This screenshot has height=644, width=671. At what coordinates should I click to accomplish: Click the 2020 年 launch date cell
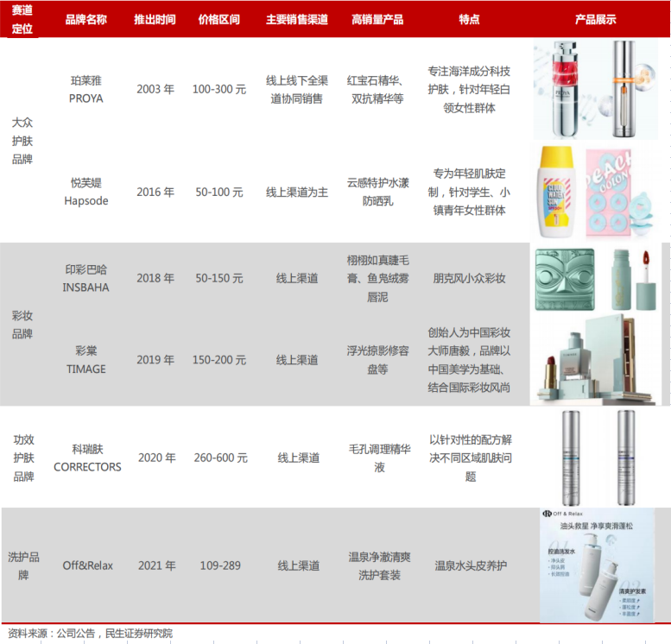pyautogui.click(x=157, y=458)
